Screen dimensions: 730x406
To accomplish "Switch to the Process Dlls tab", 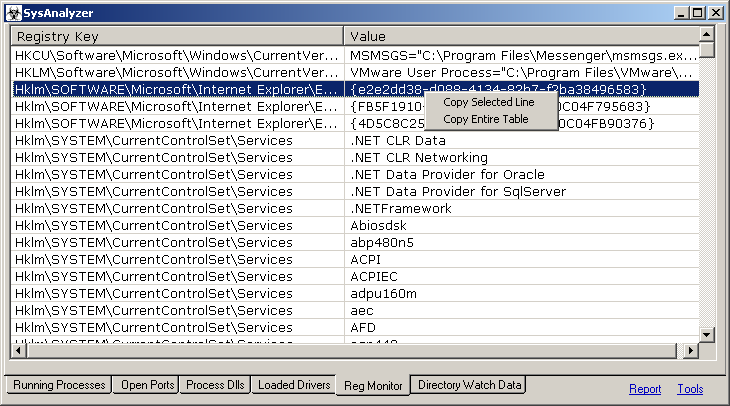I will (x=215, y=385).
